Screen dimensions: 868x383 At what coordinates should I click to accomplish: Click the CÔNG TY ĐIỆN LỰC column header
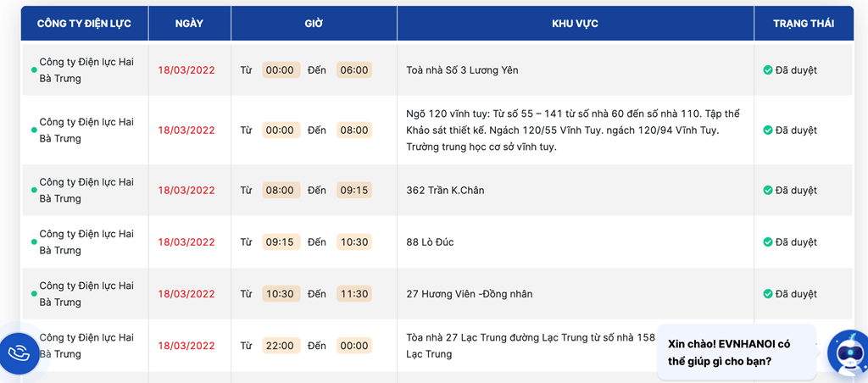84,24
